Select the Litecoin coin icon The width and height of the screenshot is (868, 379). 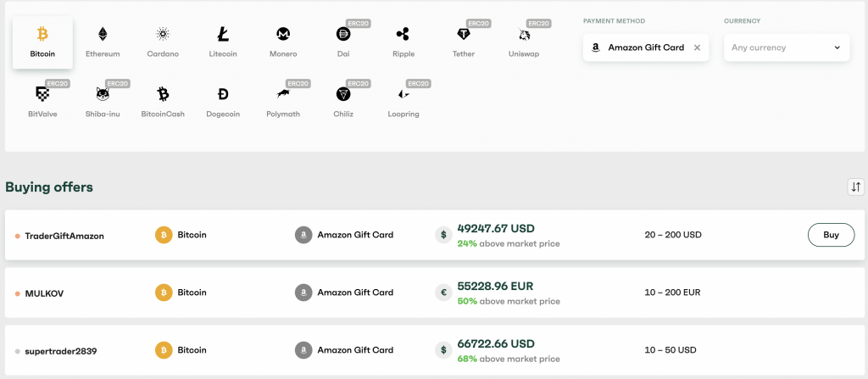click(223, 35)
